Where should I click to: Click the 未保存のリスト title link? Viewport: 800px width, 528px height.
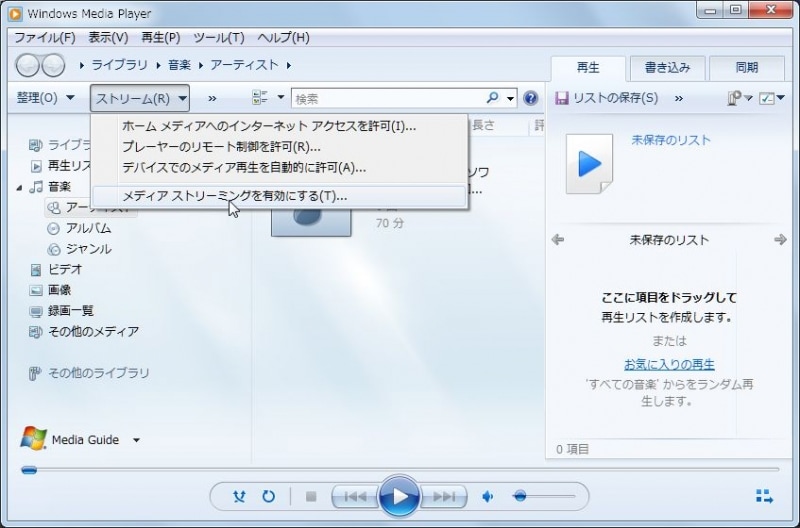pos(671,140)
